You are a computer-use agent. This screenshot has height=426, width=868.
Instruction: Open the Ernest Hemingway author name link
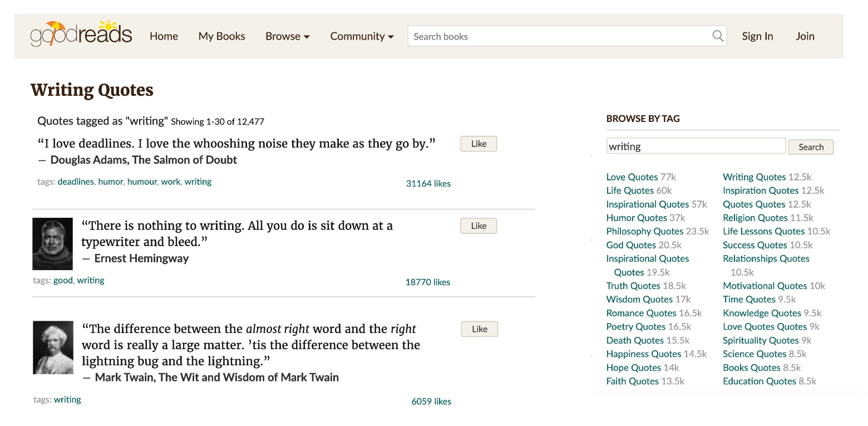coord(141,258)
